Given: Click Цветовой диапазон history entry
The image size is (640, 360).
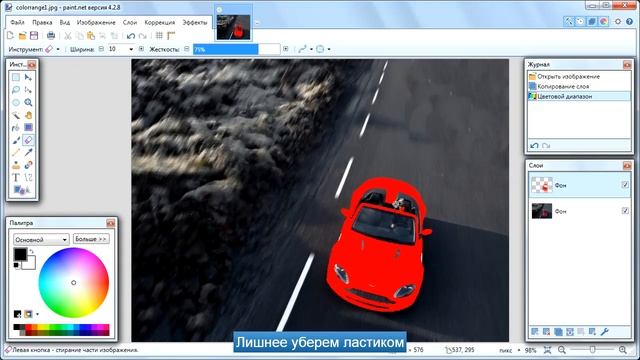Looking at the screenshot, I should point(579,96).
